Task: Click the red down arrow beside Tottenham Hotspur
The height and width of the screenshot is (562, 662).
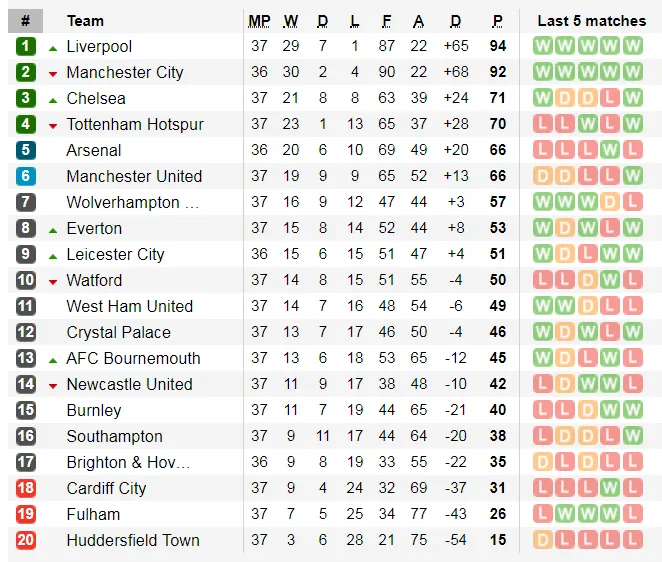Action: click(53, 125)
